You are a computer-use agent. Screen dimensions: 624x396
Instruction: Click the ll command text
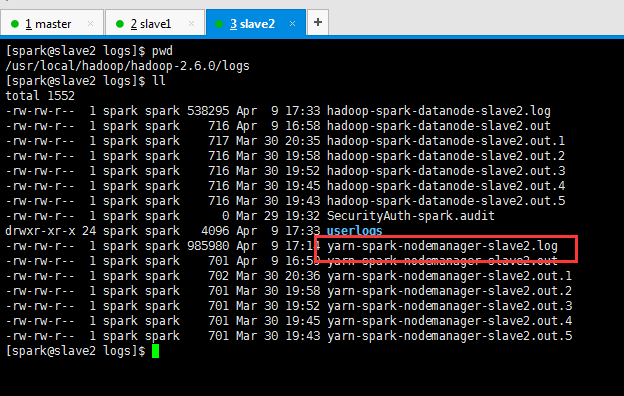coord(159,81)
